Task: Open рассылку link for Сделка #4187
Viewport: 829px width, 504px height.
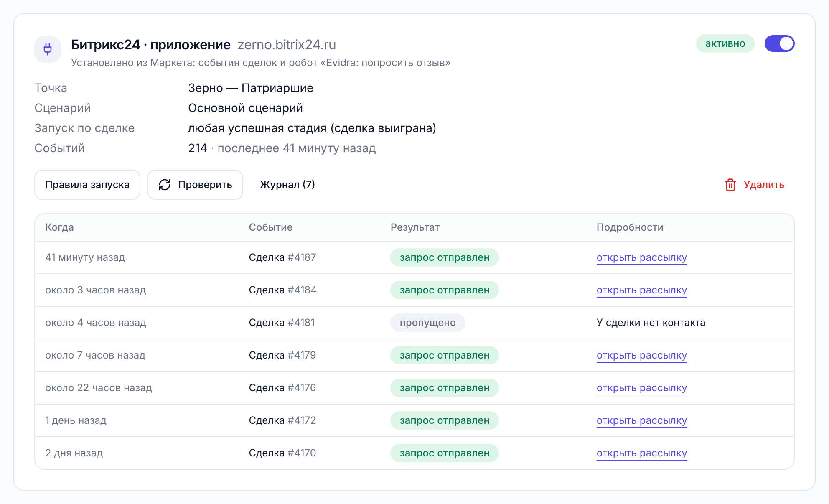Action: tap(641, 257)
